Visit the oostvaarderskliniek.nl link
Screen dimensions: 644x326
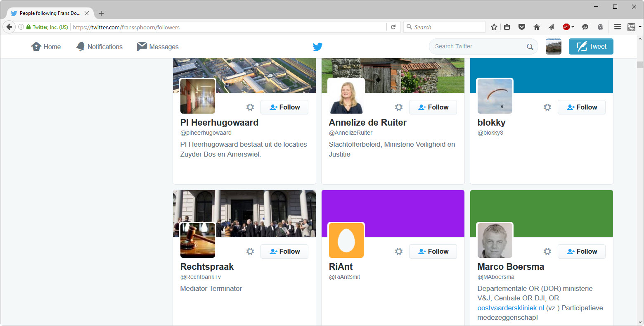(511, 308)
